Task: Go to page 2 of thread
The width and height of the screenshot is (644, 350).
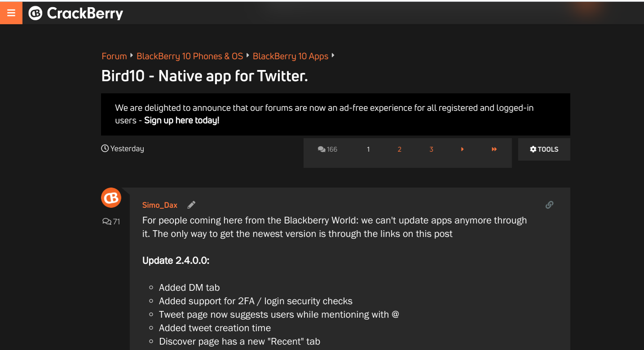Action: (x=399, y=149)
